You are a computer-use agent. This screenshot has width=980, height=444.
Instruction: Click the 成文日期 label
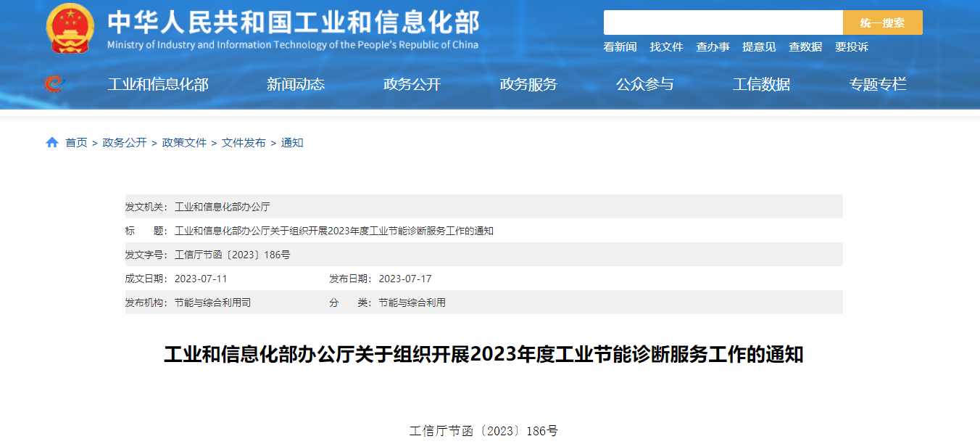tap(147, 279)
